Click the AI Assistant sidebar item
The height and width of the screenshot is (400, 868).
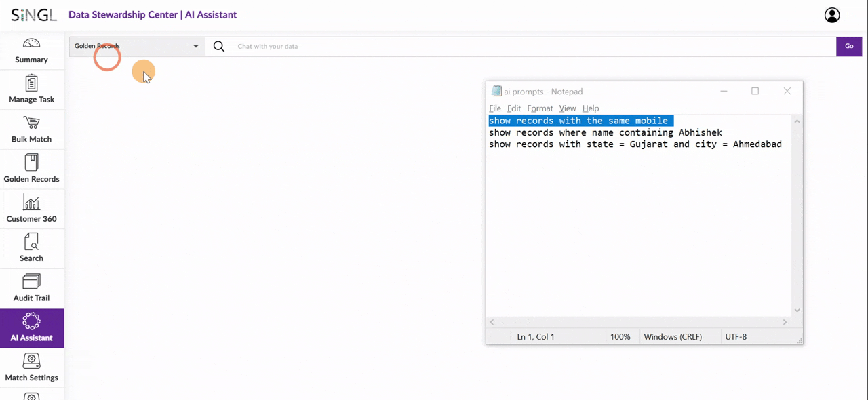click(x=31, y=328)
